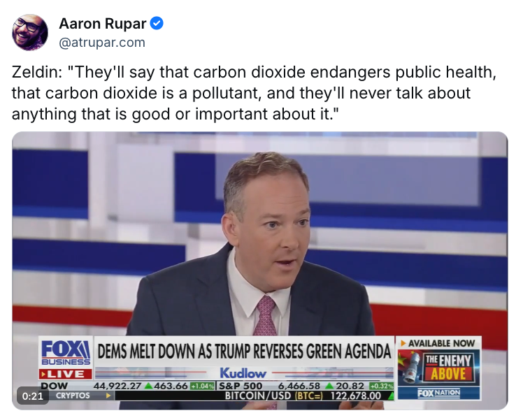Click the S&P 500 ticker label

click(x=241, y=386)
